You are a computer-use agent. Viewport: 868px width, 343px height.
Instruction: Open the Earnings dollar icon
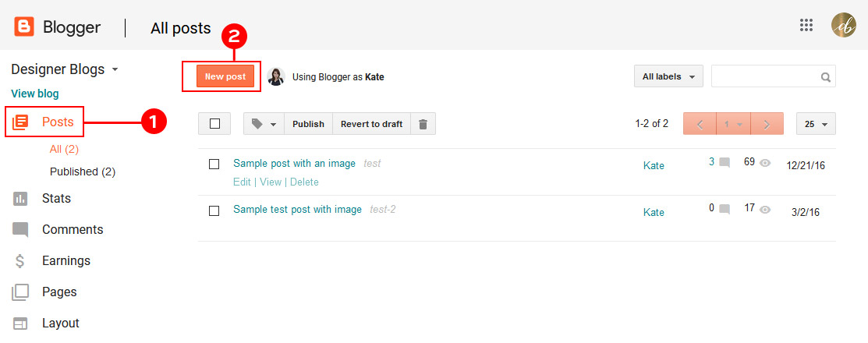pyautogui.click(x=20, y=261)
